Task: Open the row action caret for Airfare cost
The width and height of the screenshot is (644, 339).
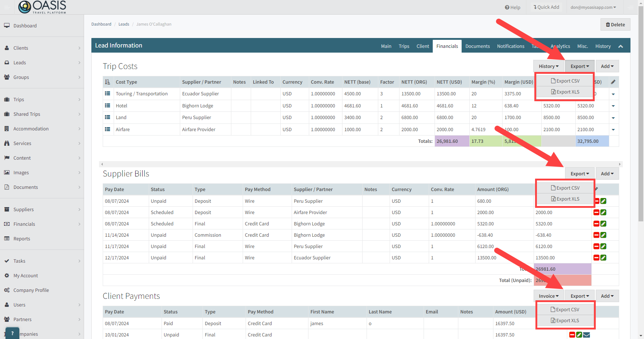Action: [613, 130]
